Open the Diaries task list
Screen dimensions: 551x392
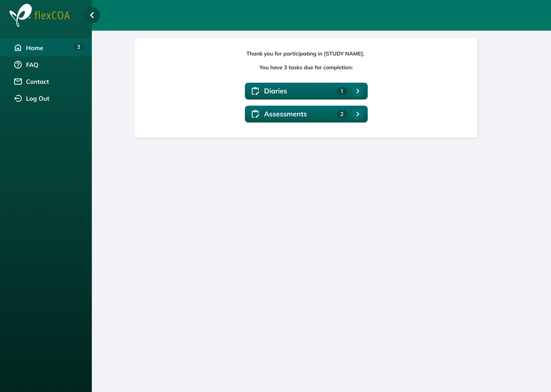[306, 91]
